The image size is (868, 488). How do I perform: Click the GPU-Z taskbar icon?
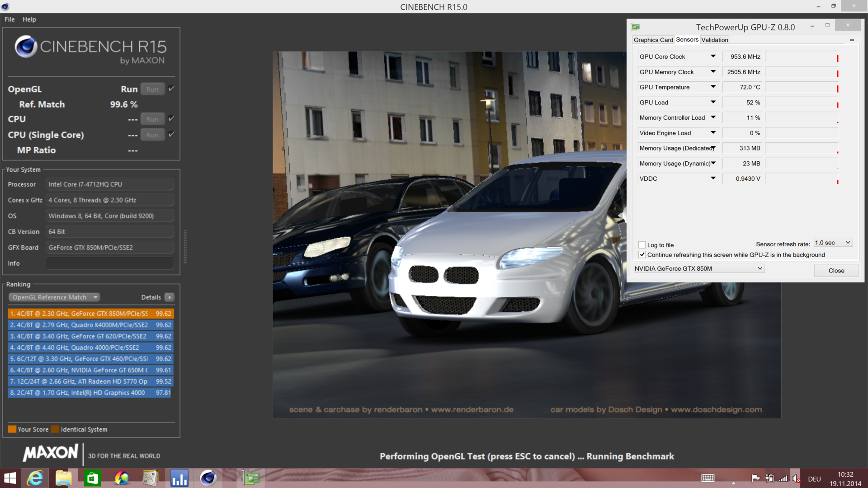pyautogui.click(x=251, y=478)
